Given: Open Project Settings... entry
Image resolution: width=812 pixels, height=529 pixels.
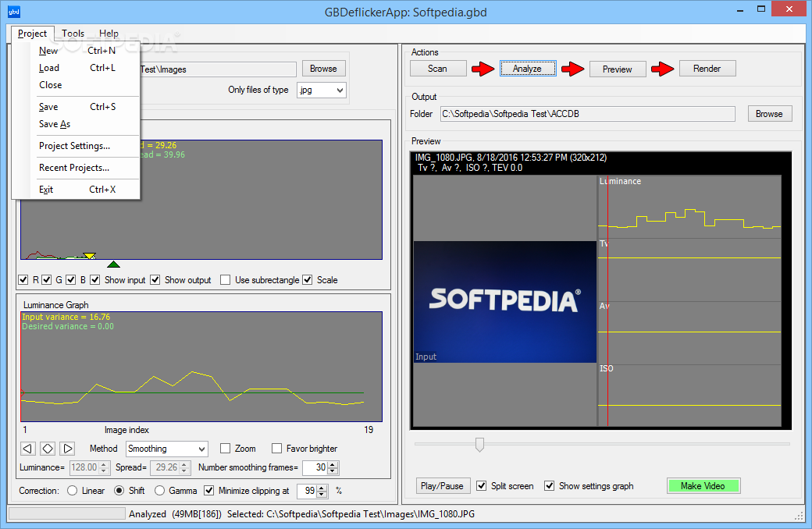Looking at the screenshot, I should click(x=77, y=146).
